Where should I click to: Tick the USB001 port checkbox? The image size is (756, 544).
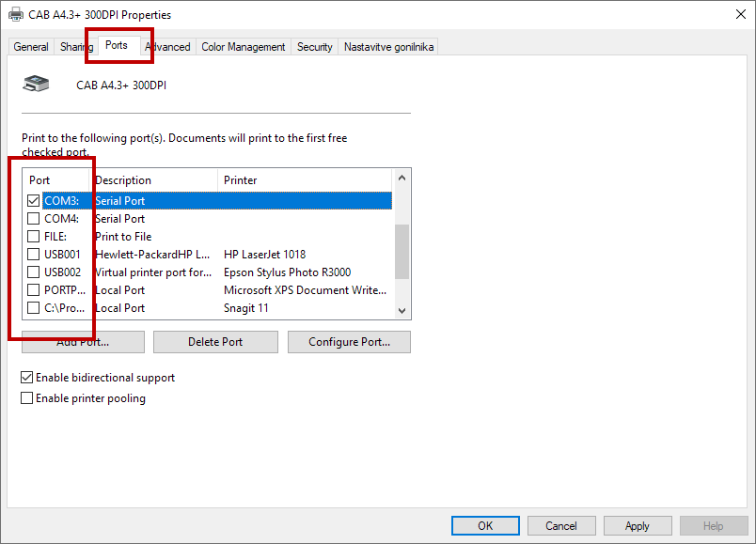[34, 255]
